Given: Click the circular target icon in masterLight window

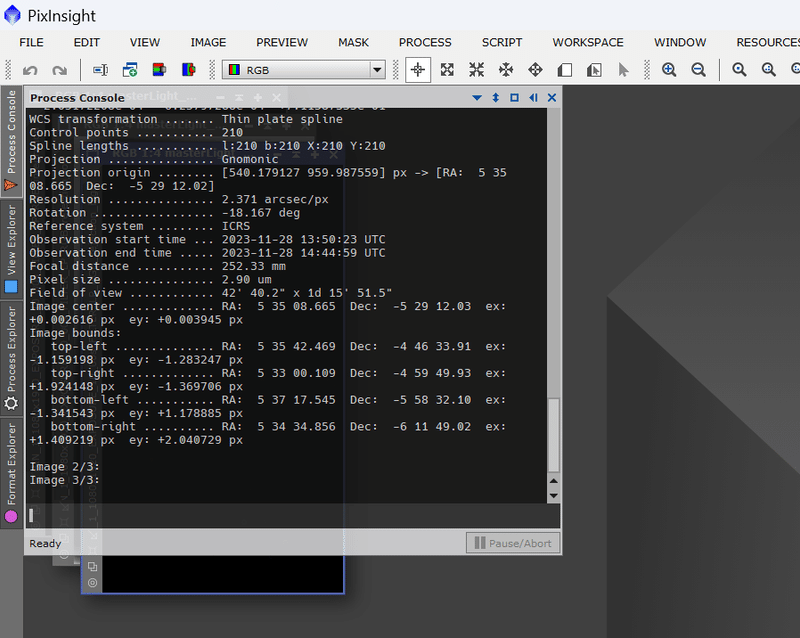Looking at the screenshot, I should [x=92, y=583].
